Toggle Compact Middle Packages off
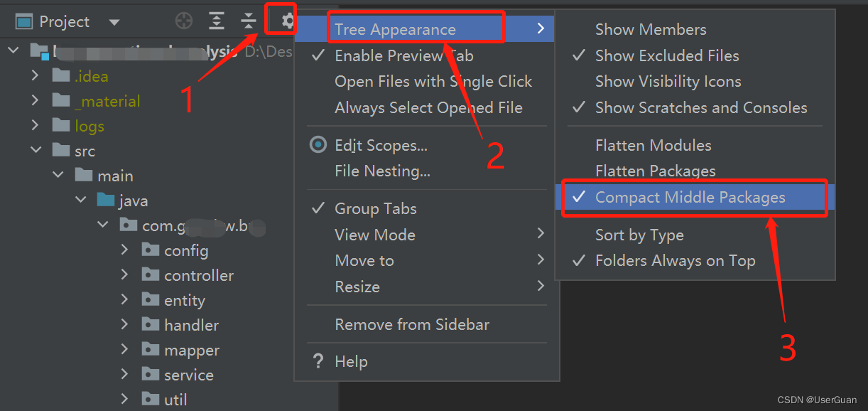This screenshot has width=868, height=411. pyautogui.click(x=693, y=197)
